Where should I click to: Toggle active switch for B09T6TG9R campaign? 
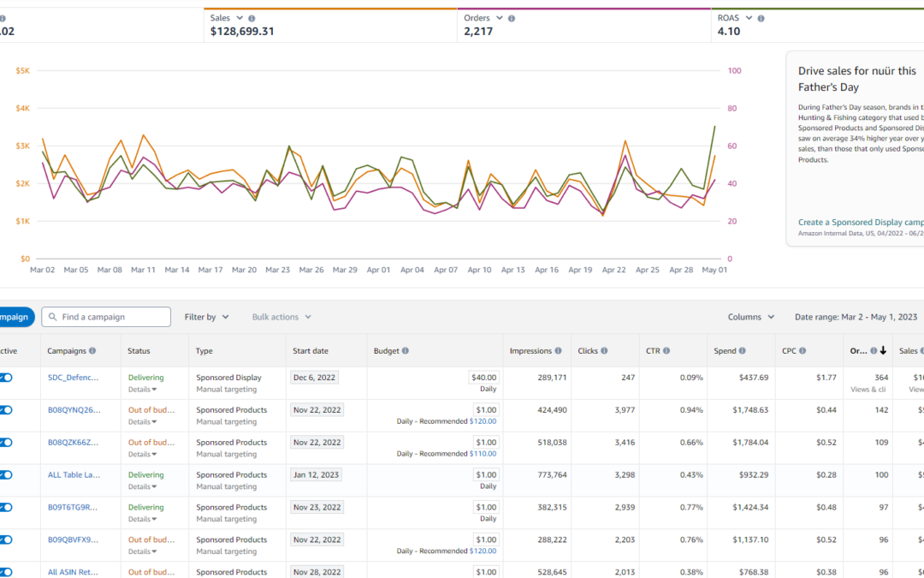click(6, 508)
